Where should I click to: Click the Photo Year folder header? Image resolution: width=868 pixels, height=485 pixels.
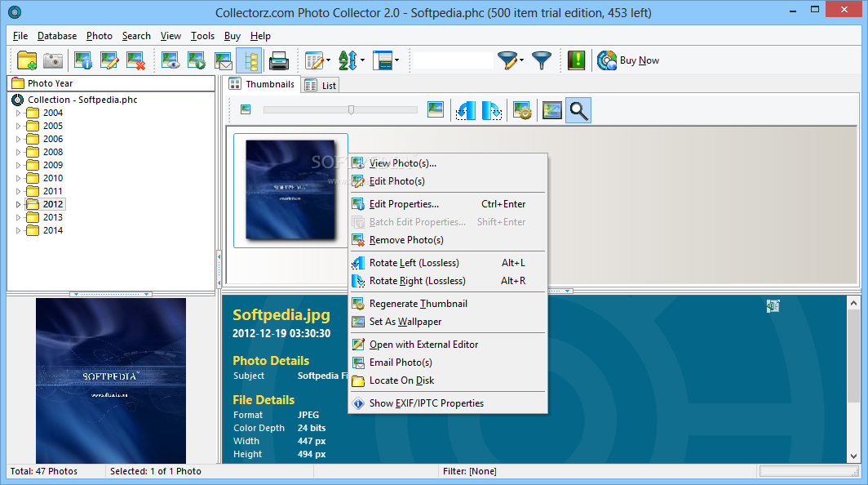(111, 83)
